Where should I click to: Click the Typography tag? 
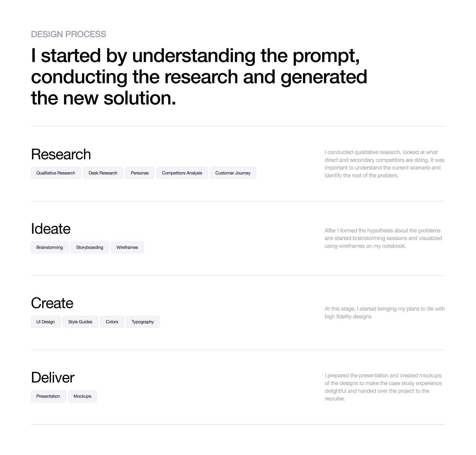coord(143,322)
